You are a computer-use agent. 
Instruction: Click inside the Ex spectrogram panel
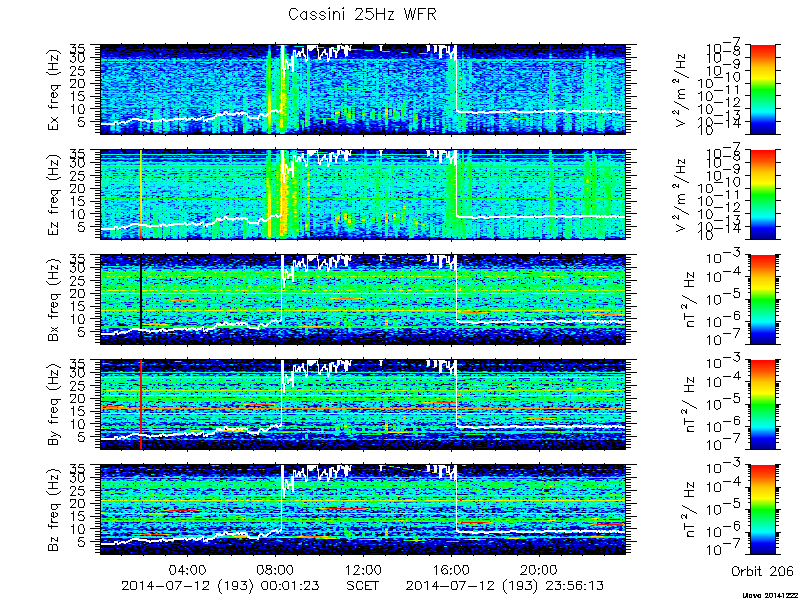[363, 90]
